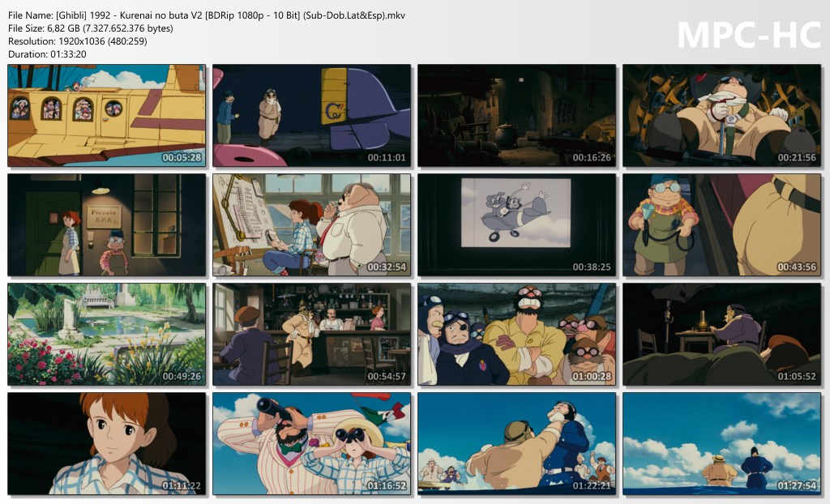The image size is (830, 504).
Task: Open the girl close-up thumbnail at 01:11:22
Action: (107, 444)
